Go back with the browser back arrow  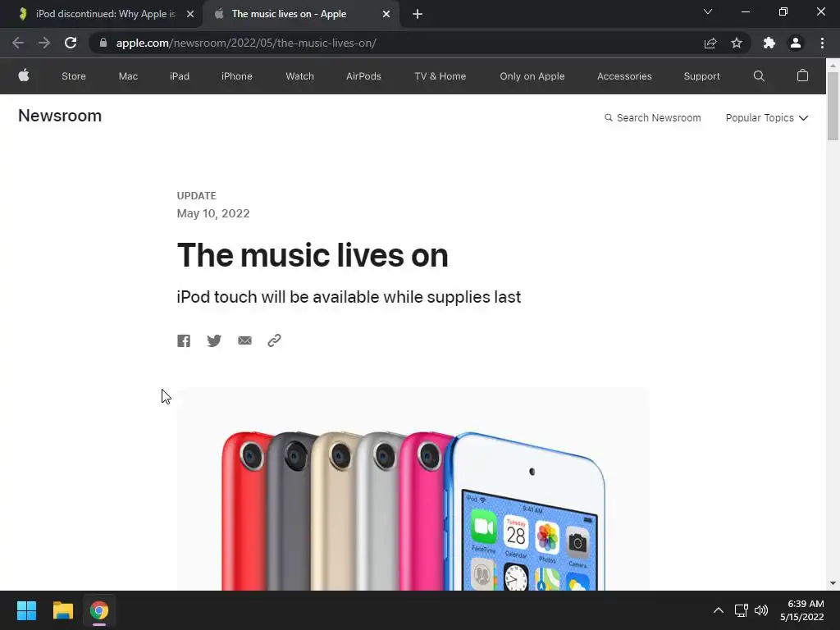point(18,43)
